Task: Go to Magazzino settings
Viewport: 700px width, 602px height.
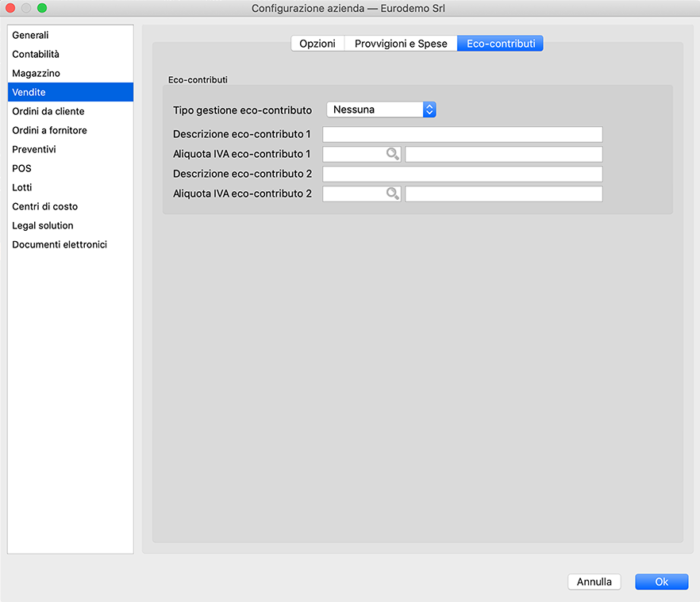Action: [x=36, y=74]
